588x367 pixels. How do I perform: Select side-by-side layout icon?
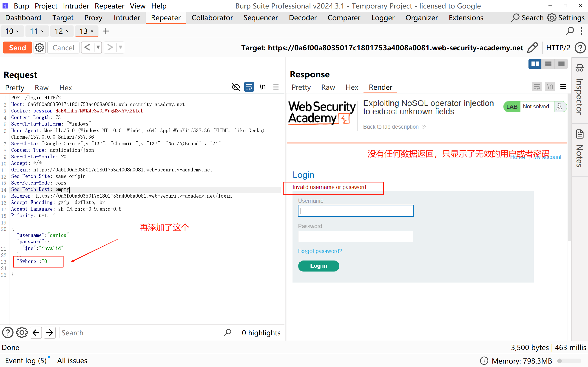[535, 64]
